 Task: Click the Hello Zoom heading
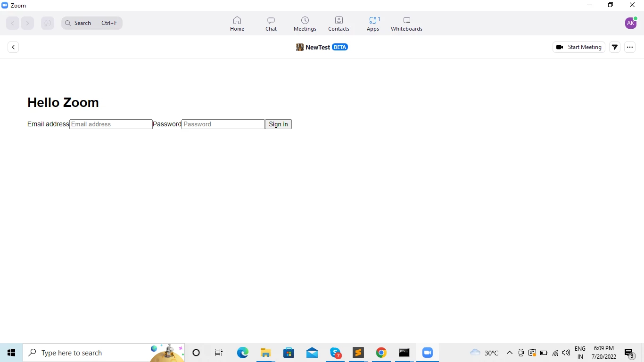click(x=63, y=102)
